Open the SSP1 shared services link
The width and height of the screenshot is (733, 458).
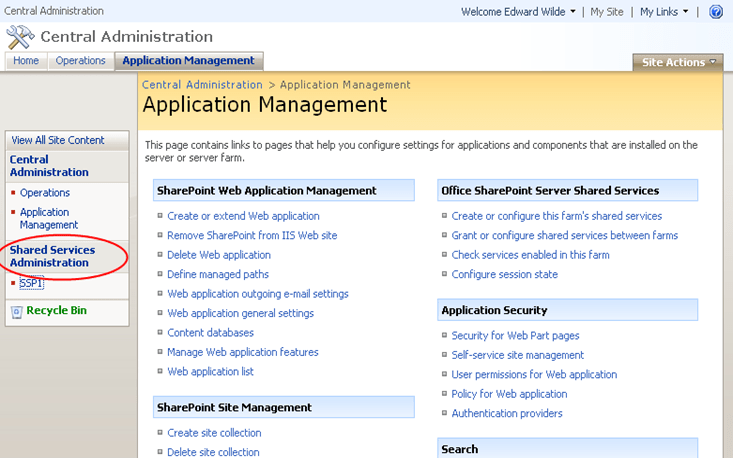pos(31,283)
